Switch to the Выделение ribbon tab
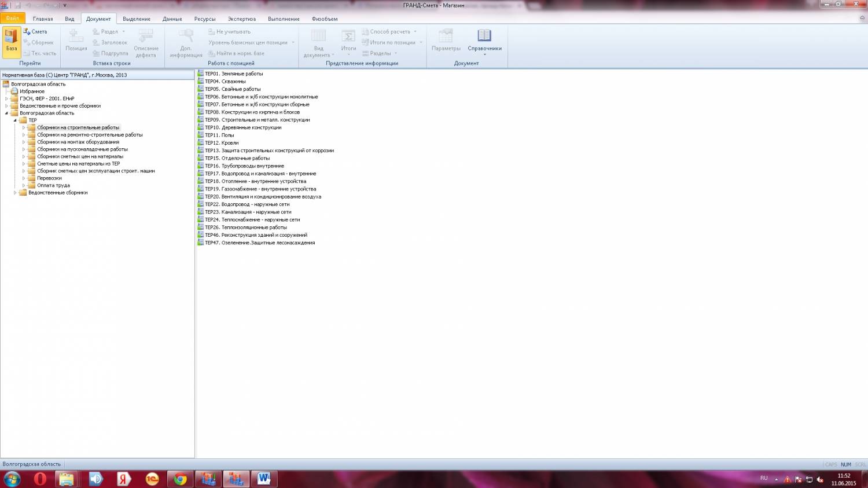868x488 pixels. point(137,19)
